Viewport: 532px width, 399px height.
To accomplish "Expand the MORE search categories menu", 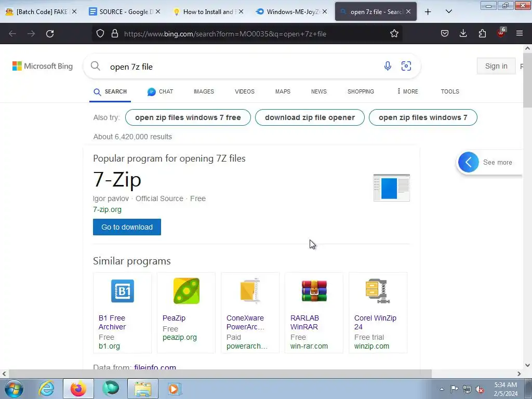I will (407, 91).
